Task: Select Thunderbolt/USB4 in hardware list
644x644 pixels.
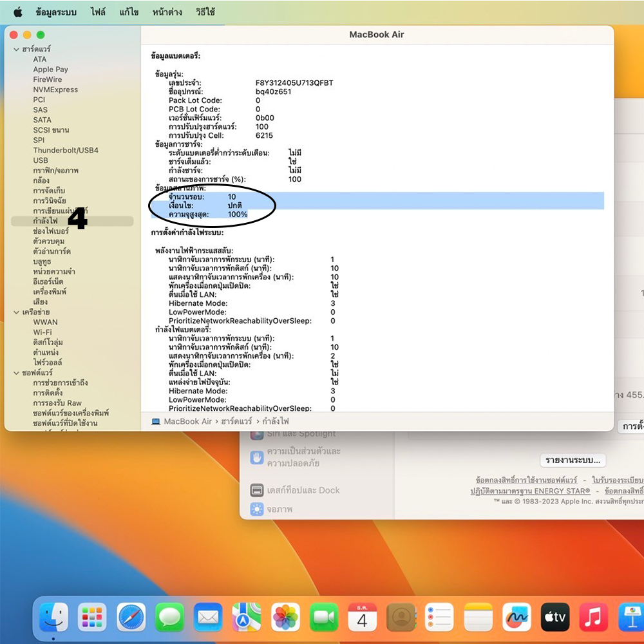Action: [x=66, y=150]
